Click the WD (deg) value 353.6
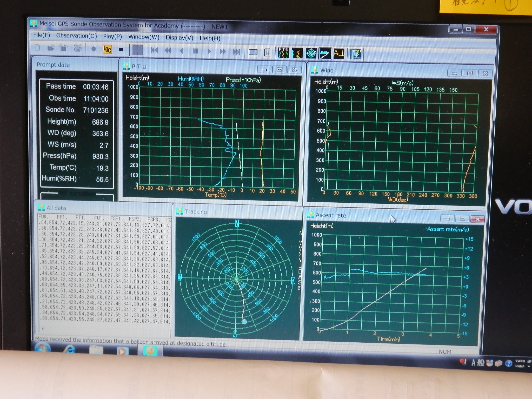 coord(100,134)
